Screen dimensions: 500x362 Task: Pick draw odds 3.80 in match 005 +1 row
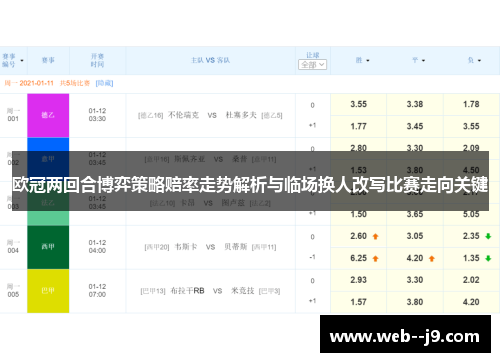tap(415, 302)
